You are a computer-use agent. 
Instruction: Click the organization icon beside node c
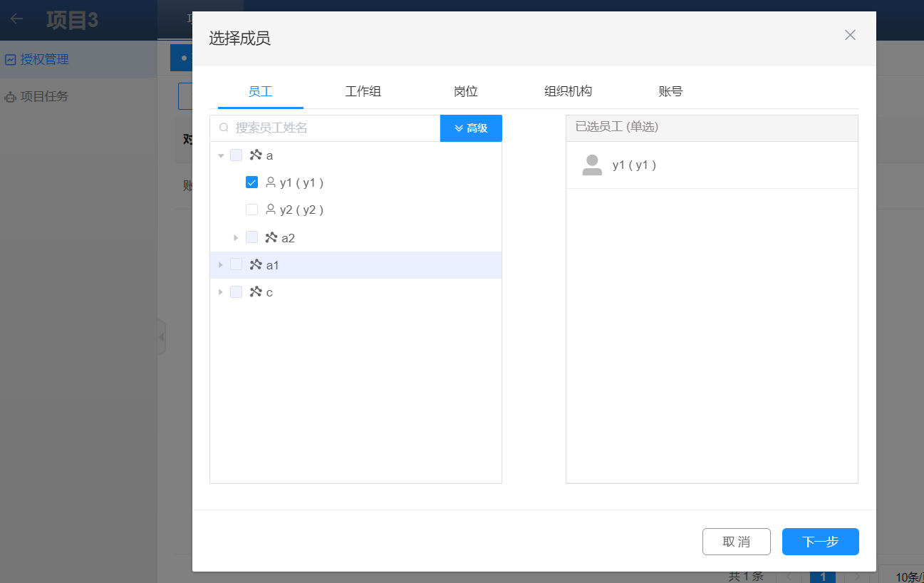coord(256,292)
